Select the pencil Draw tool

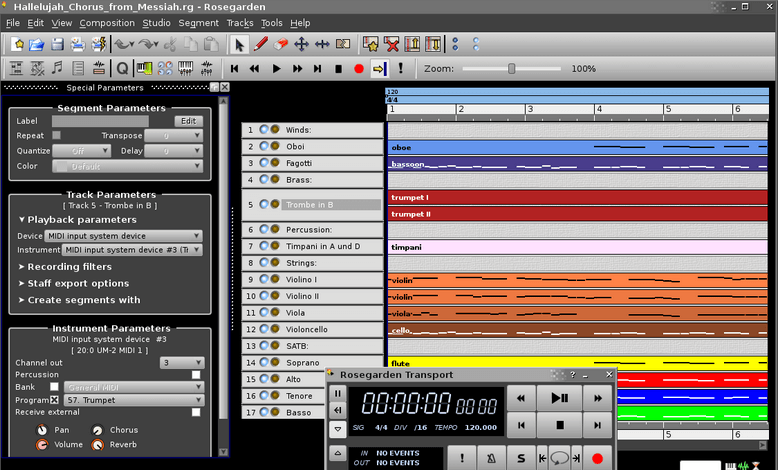coord(261,44)
